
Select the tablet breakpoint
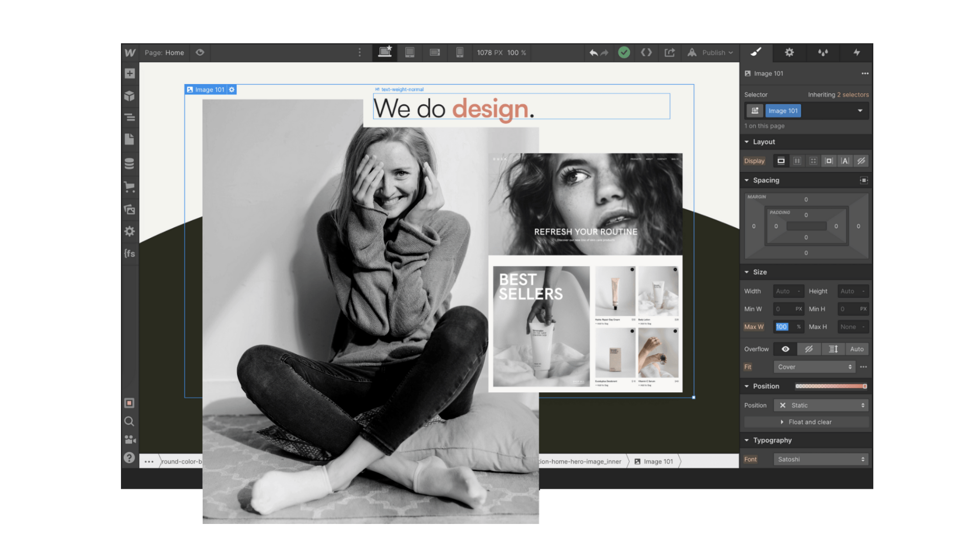tap(410, 52)
